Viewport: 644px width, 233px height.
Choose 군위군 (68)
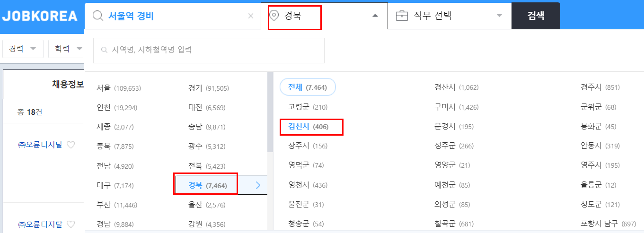point(599,107)
